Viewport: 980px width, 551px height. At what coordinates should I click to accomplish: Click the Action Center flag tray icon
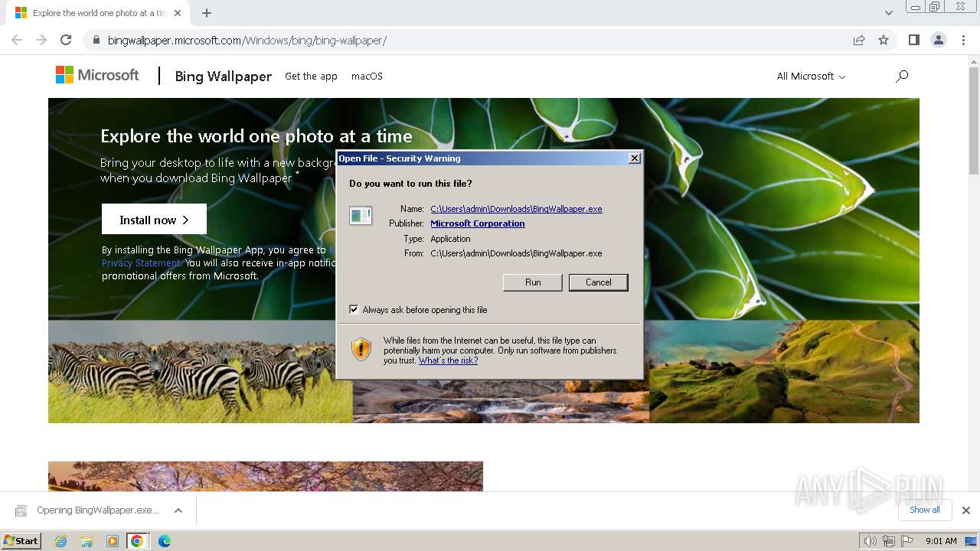(x=907, y=541)
